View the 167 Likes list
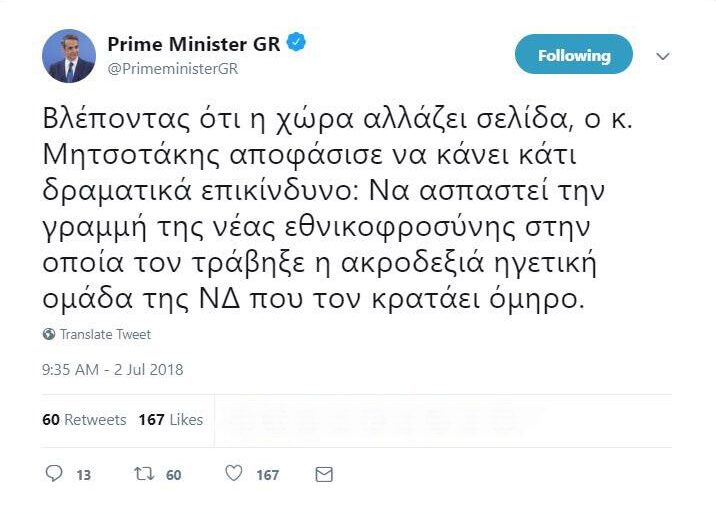716x513 pixels. click(170, 419)
